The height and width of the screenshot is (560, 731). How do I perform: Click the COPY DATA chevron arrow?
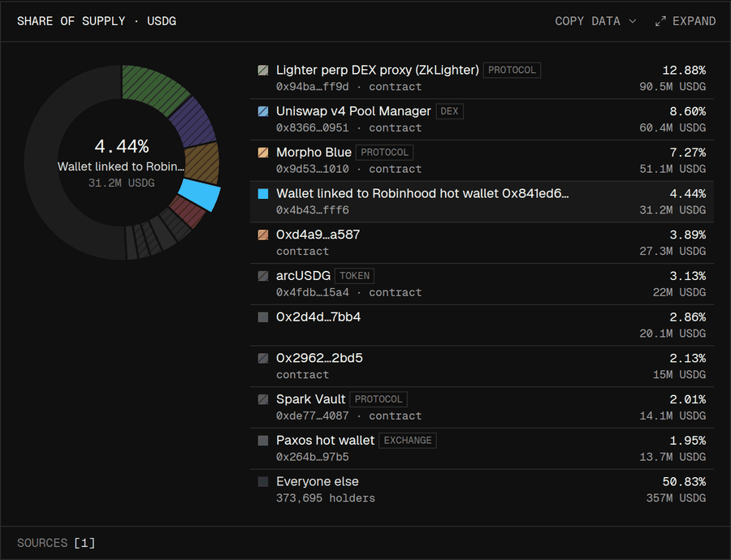(632, 21)
